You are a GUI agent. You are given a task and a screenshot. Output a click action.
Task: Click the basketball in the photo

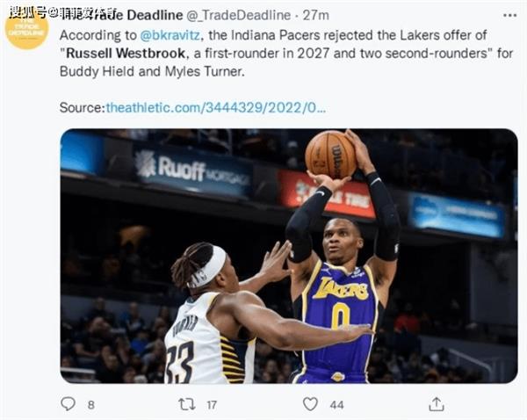coord(330,155)
